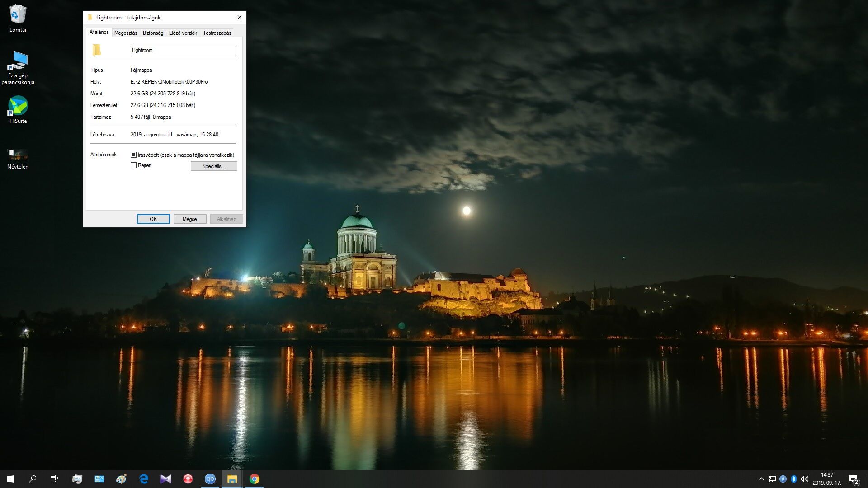Toggle the Írásvédett read-only checkbox
This screenshot has height=488, width=868.
(x=133, y=155)
